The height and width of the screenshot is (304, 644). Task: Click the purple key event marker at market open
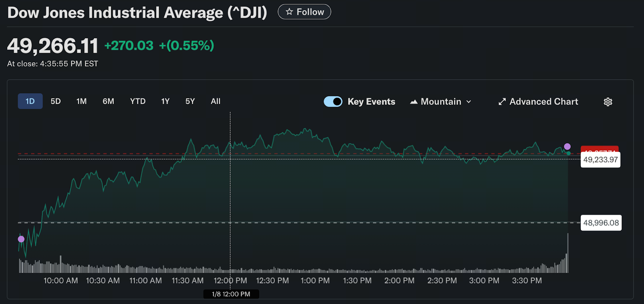tap(21, 239)
